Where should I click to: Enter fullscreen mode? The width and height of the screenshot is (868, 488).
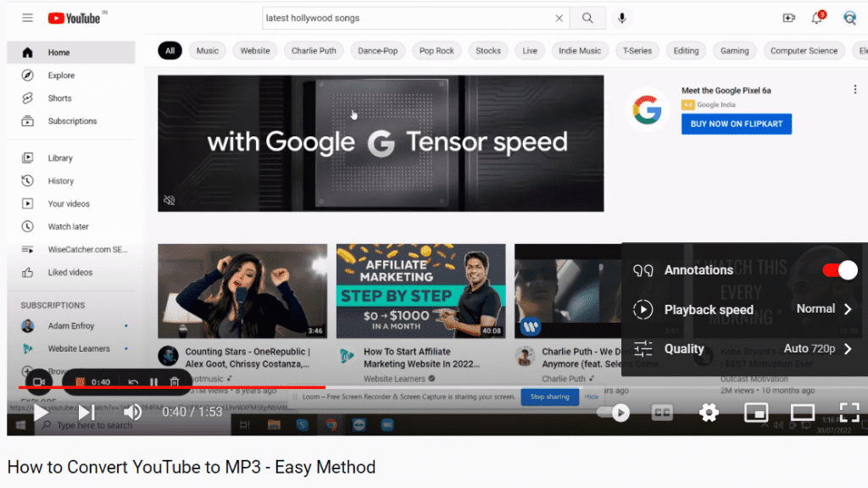pyautogui.click(x=849, y=413)
